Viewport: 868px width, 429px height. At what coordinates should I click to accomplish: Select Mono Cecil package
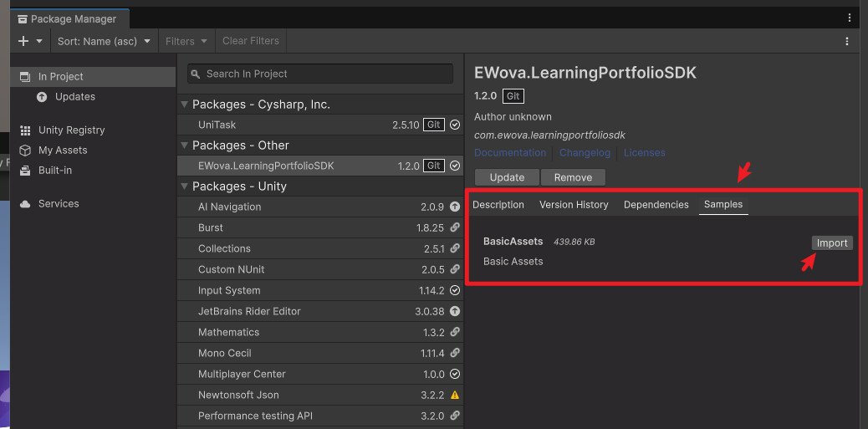click(x=320, y=353)
